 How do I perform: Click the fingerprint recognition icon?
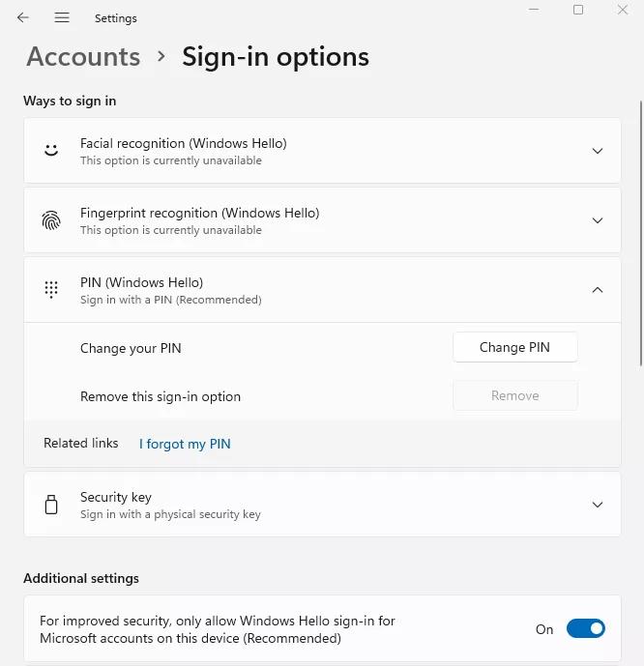pyautogui.click(x=51, y=220)
